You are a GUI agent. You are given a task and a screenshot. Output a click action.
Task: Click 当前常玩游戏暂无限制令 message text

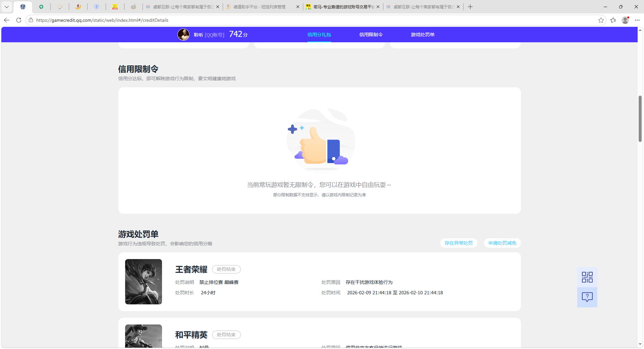coord(319,185)
